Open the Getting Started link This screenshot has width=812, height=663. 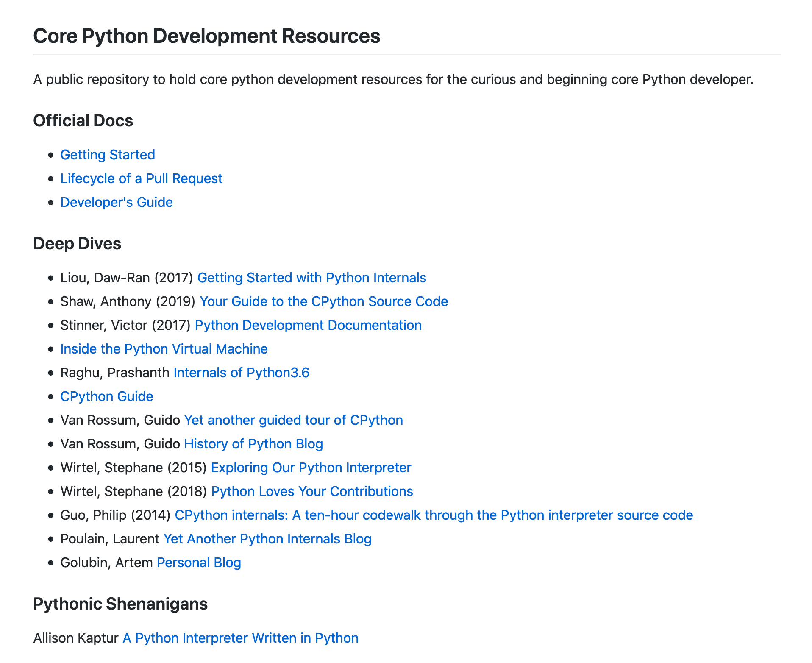click(x=108, y=155)
